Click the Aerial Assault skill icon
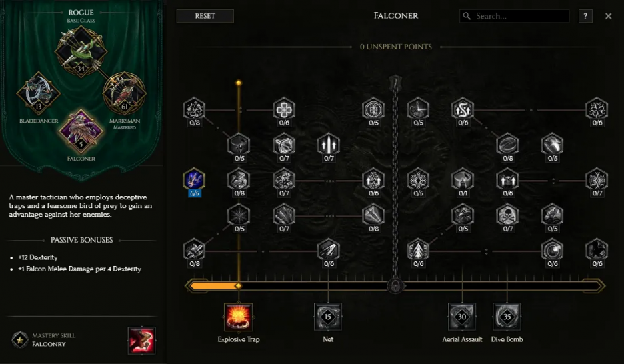The height and width of the screenshot is (364, 624). click(462, 317)
